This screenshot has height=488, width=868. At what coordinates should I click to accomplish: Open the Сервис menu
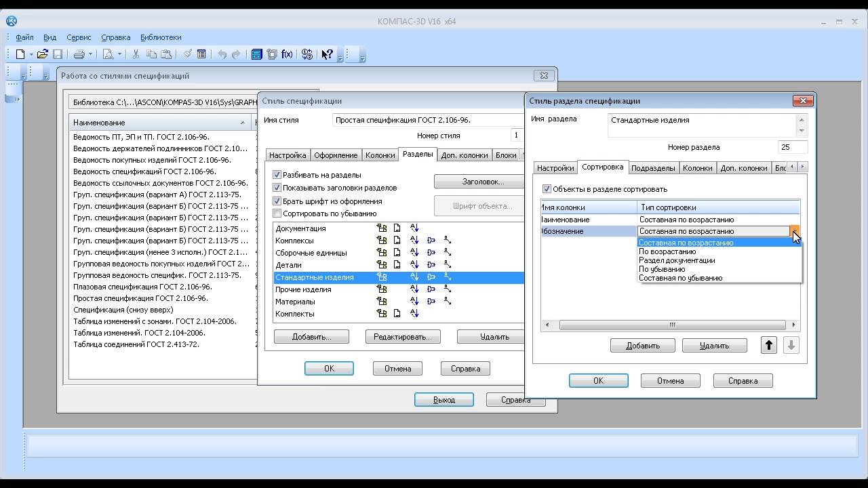[x=79, y=37]
